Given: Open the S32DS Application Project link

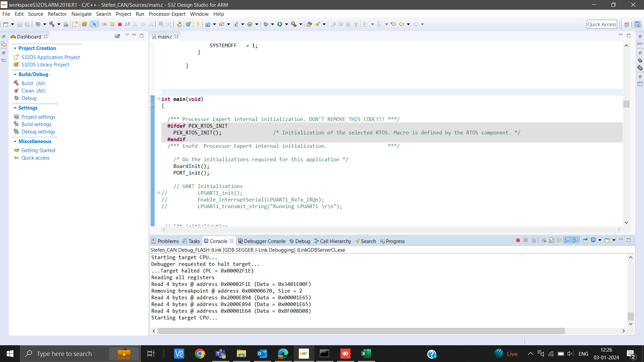Looking at the screenshot, I should click(51, 57).
